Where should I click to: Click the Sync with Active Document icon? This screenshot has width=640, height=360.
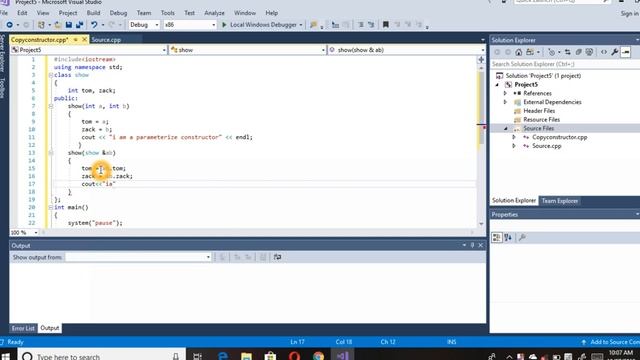[x=568, y=52]
